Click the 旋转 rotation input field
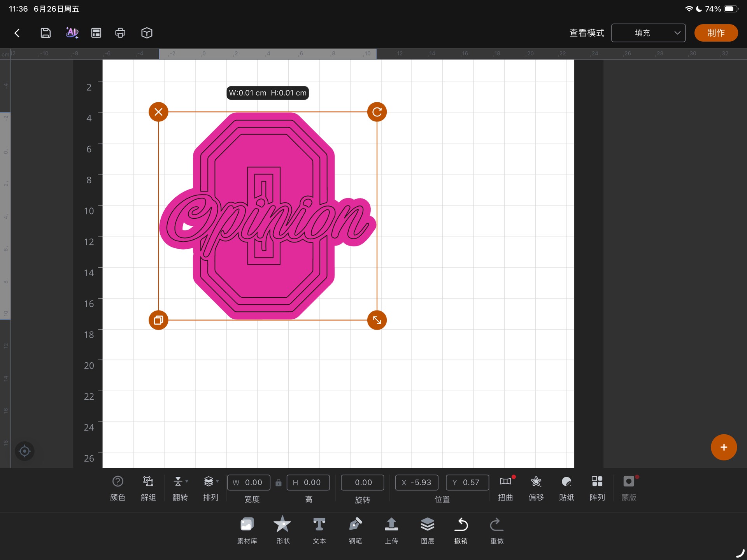747x560 pixels. [363, 483]
